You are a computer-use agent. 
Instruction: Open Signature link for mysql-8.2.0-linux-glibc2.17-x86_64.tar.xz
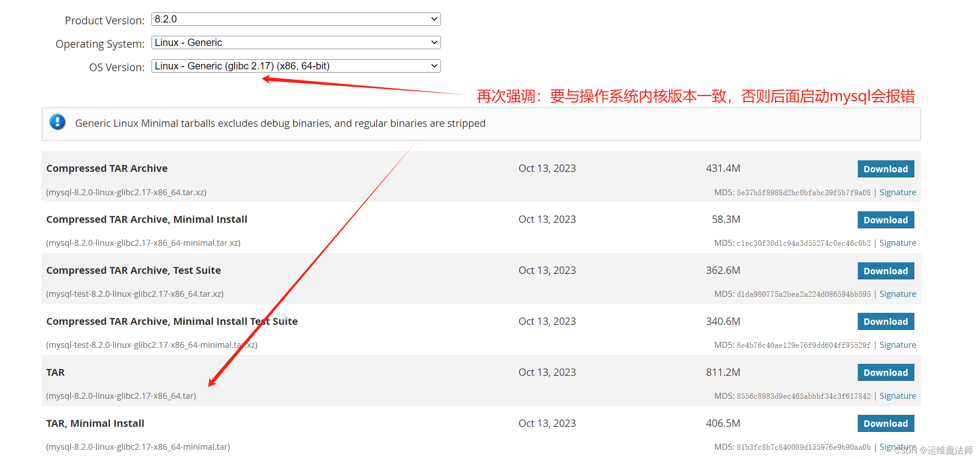tap(898, 193)
